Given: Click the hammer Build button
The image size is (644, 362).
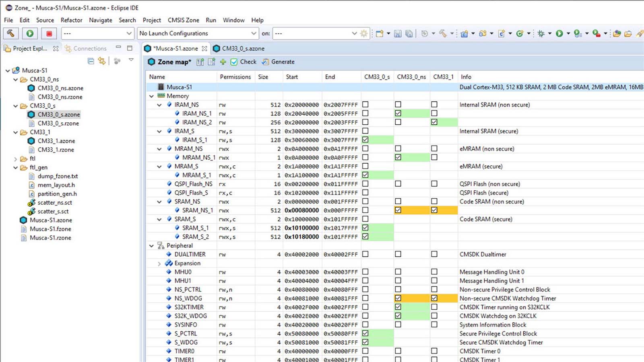Looking at the screenshot, I should (x=11, y=33).
